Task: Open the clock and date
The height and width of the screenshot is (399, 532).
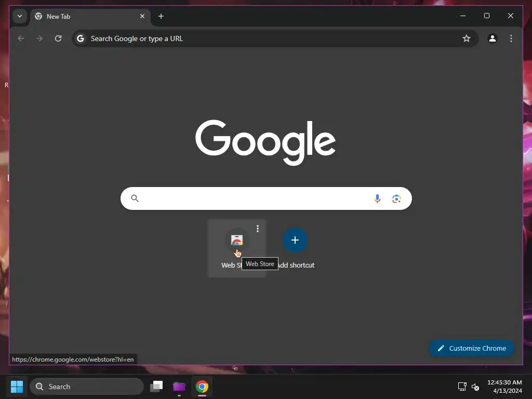Action: click(x=504, y=387)
